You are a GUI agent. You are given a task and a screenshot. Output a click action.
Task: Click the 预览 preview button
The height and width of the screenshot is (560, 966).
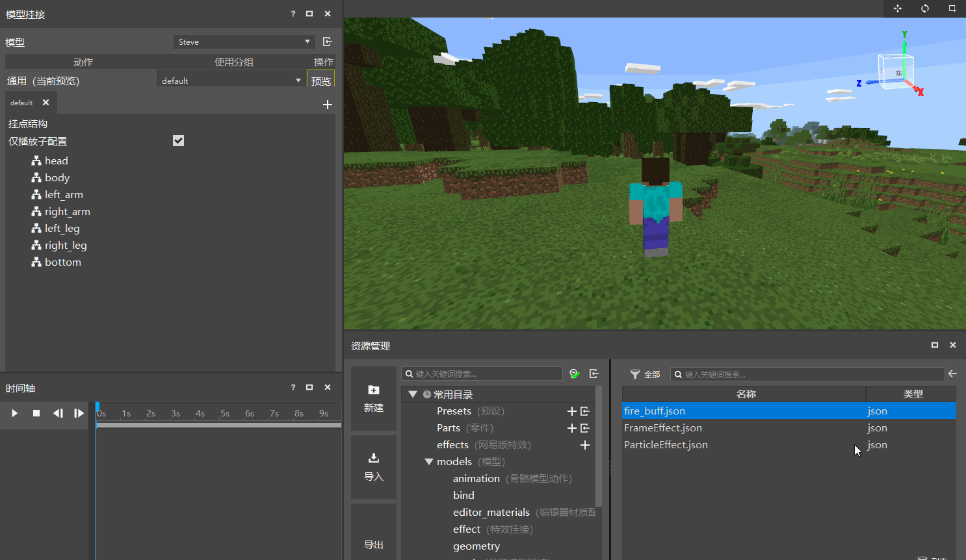tap(321, 81)
